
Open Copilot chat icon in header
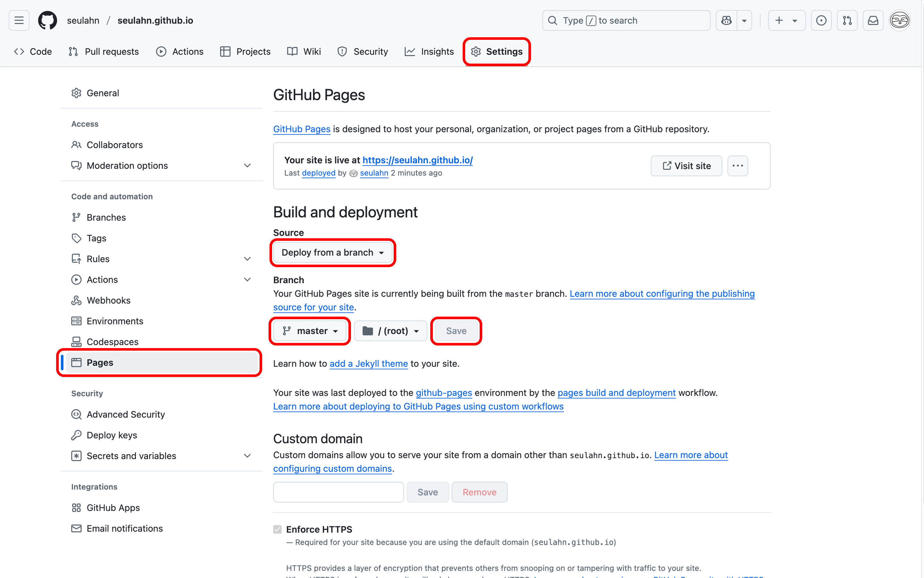(x=726, y=20)
